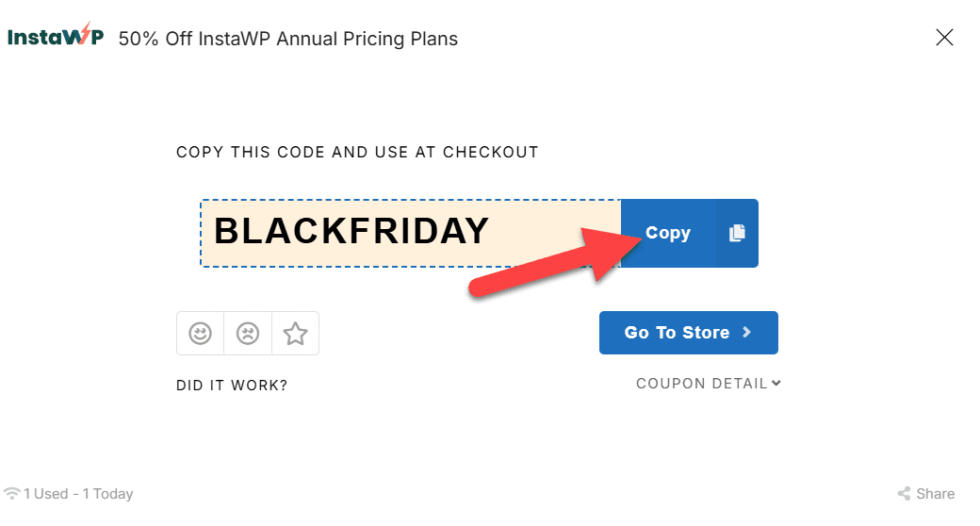Click the red arrow annotation
The height and width of the screenshot is (526, 980).
[555, 261]
